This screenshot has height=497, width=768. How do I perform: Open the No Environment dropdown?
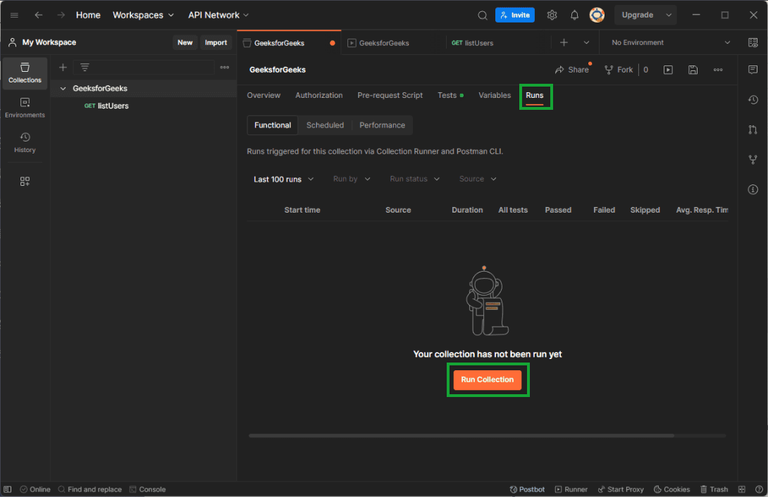pos(670,43)
